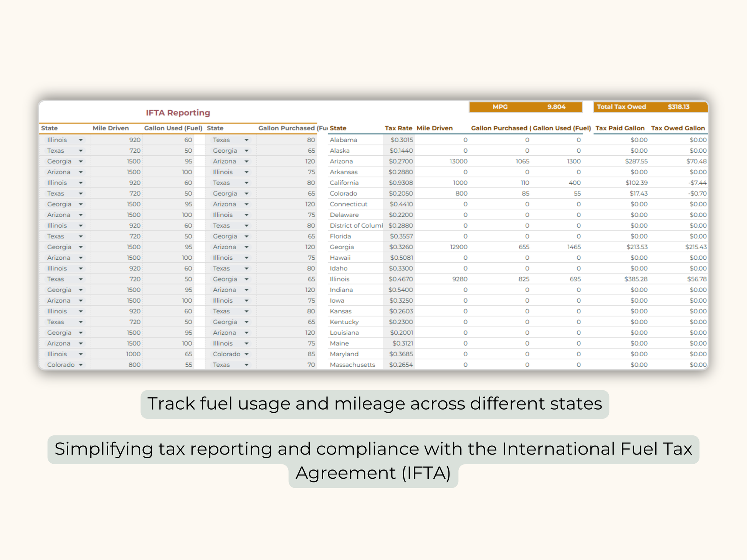Select the Massachusetts state cell

(x=352, y=365)
